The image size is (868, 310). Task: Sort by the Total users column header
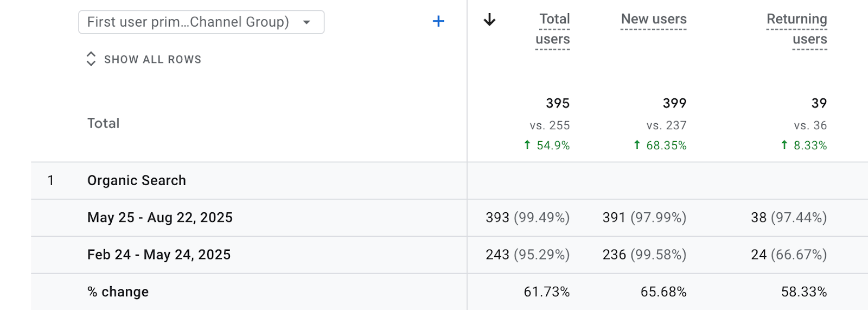pos(553,29)
